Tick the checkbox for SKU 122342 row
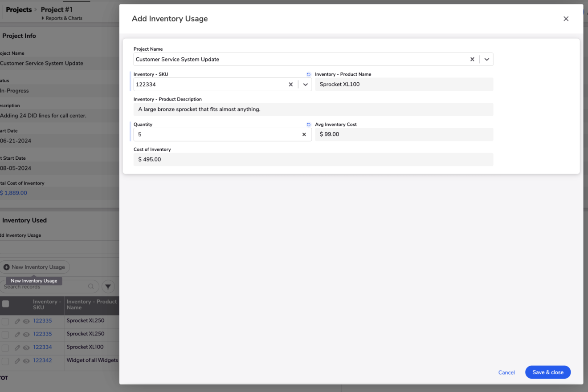The image size is (588, 392). pos(5,361)
